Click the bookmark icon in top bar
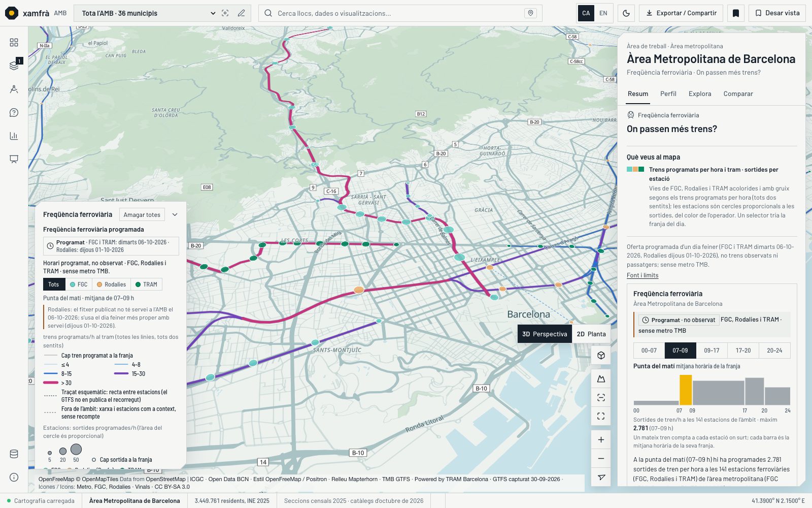The width and height of the screenshot is (812, 508). click(736, 13)
